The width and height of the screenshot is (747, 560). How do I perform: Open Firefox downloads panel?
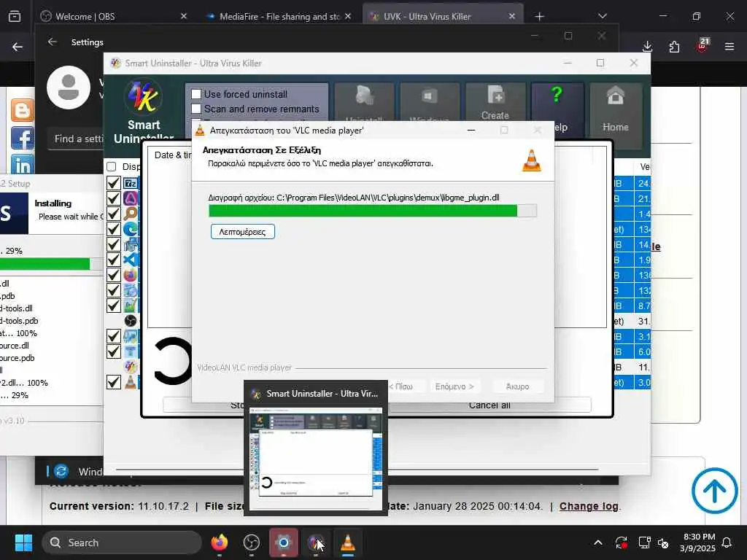pos(648,47)
